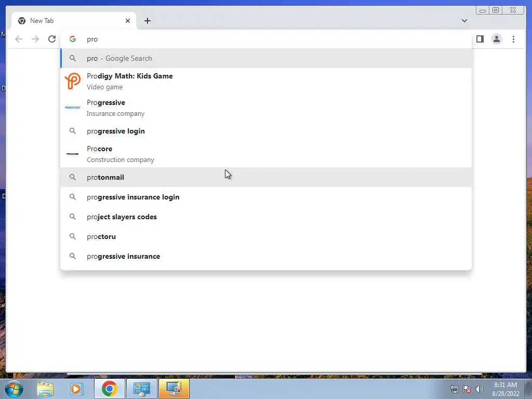
Task: Minimize the Chrome window
Action: [483, 10]
